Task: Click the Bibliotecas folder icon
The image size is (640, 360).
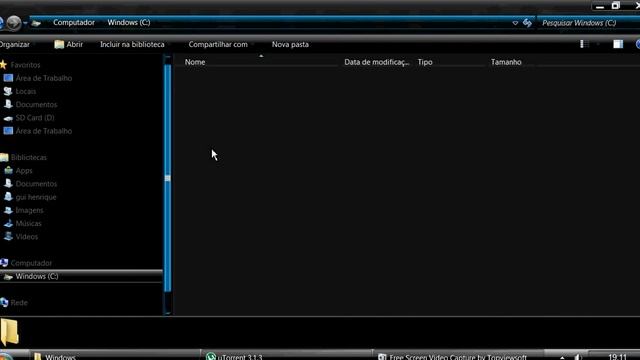Action: coord(4,157)
